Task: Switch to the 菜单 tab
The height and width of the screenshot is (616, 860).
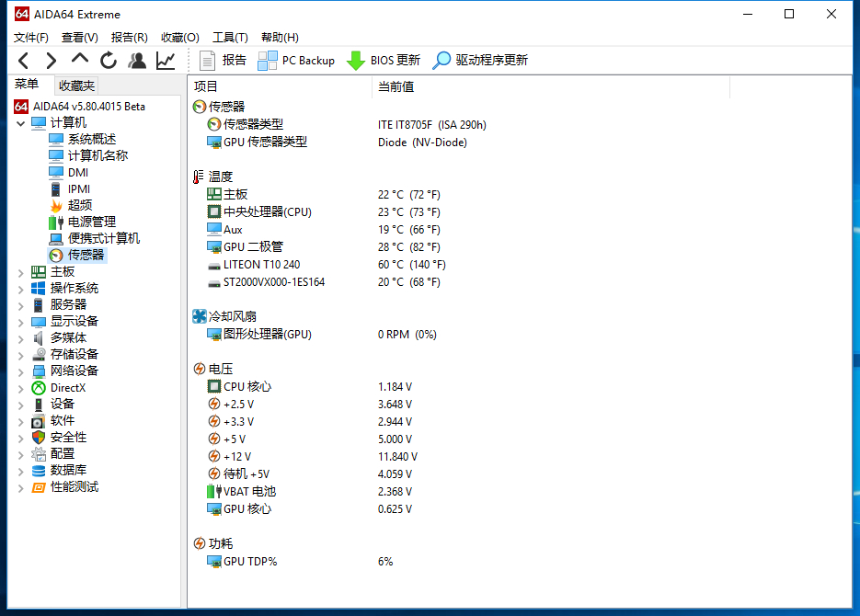Action: (27, 85)
